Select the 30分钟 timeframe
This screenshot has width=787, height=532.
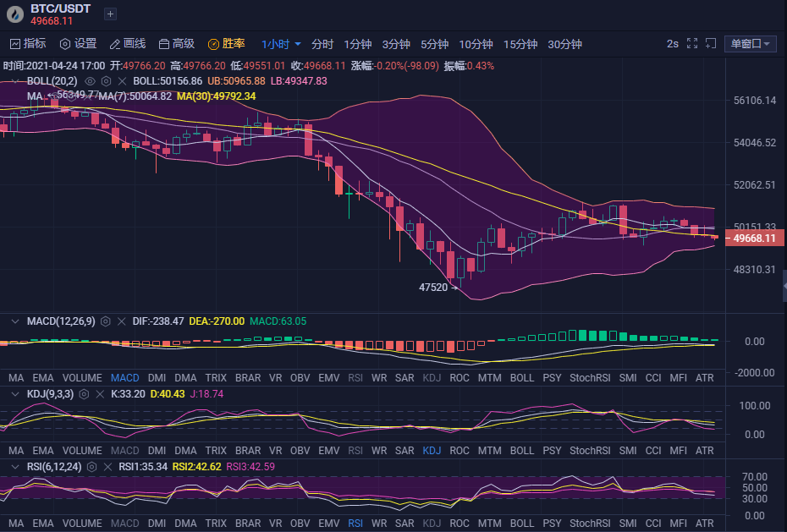(564, 44)
